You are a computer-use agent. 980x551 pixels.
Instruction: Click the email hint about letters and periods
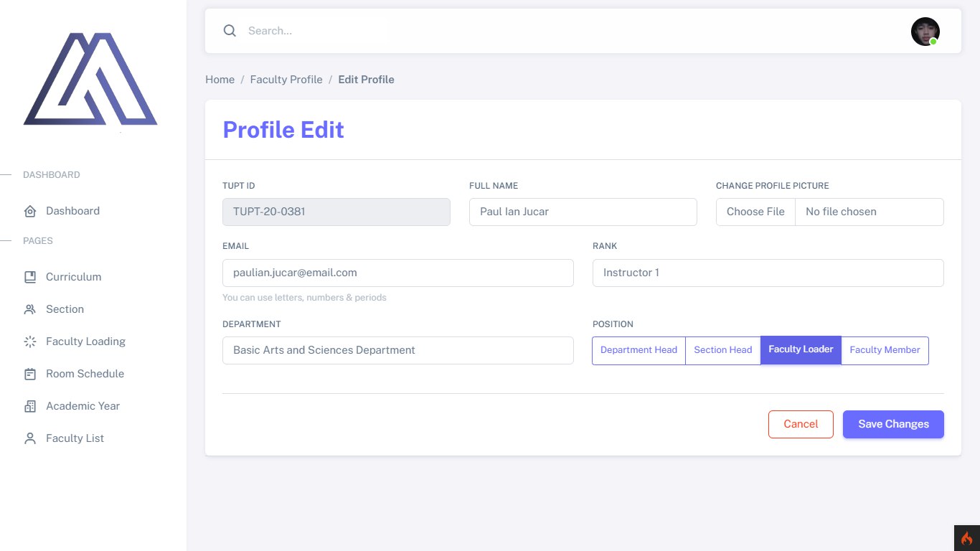pyautogui.click(x=304, y=298)
